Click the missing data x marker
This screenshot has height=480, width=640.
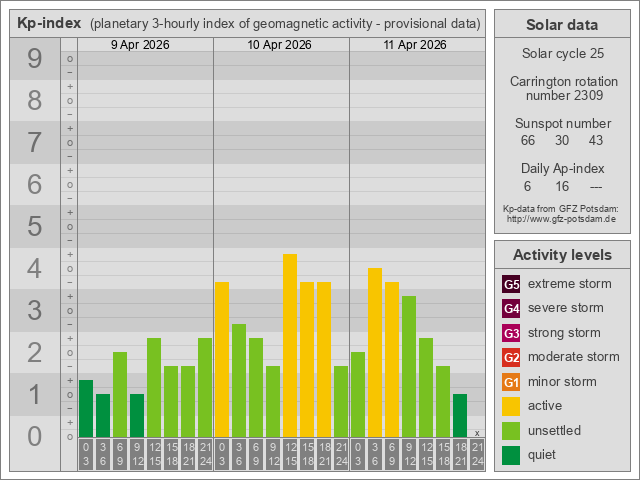(477, 433)
